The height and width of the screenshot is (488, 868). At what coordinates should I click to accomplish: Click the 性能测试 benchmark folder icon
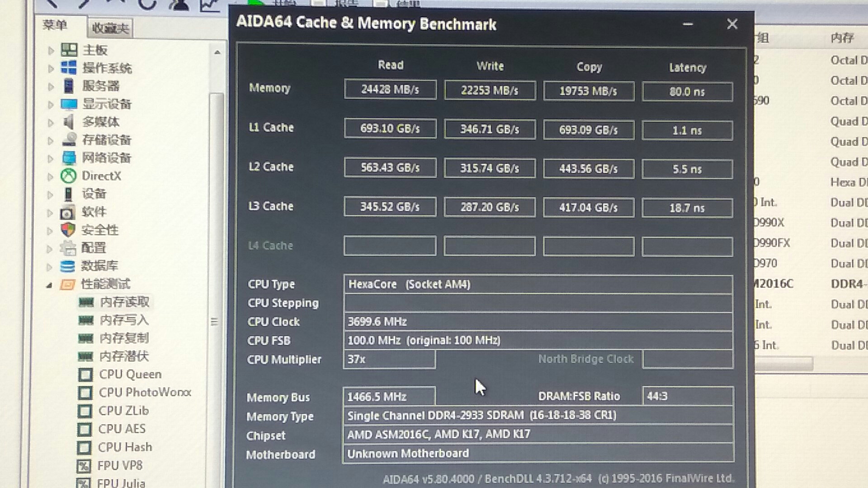click(x=67, y=284)
